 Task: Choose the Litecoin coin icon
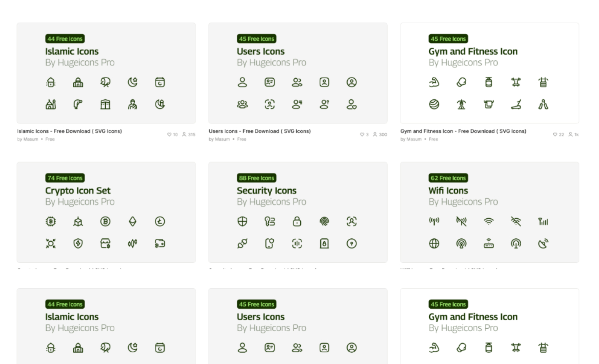click(160, 222)
